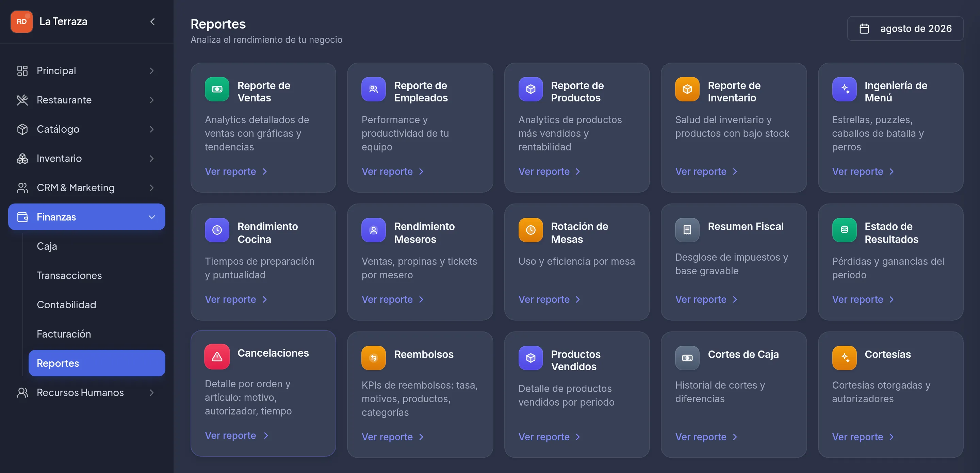The width and height of the screenshot is (980, 473).
Task: Click the Cortes de Caja cash icon
Action: pos(687,358)
